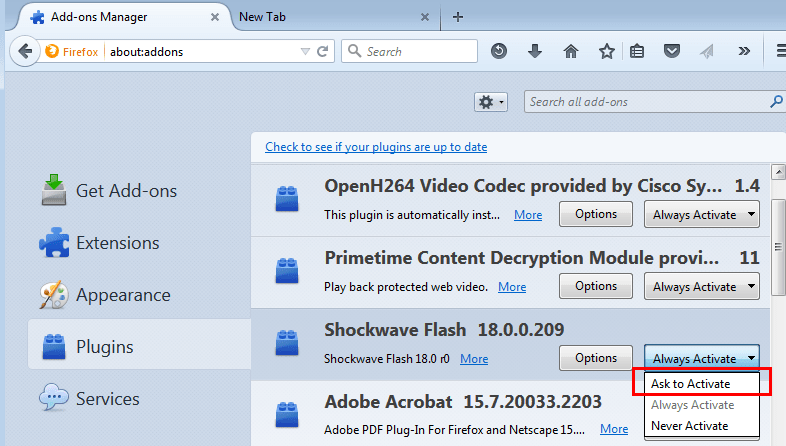Click Options button for OpenH264 Video Codec

click(x=596, y=214)
